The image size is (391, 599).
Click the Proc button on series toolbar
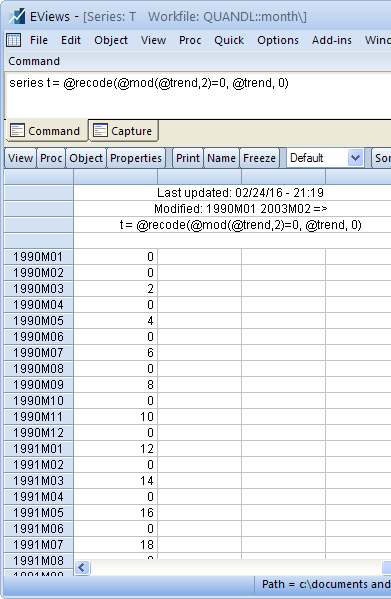(x=51, y=158)
